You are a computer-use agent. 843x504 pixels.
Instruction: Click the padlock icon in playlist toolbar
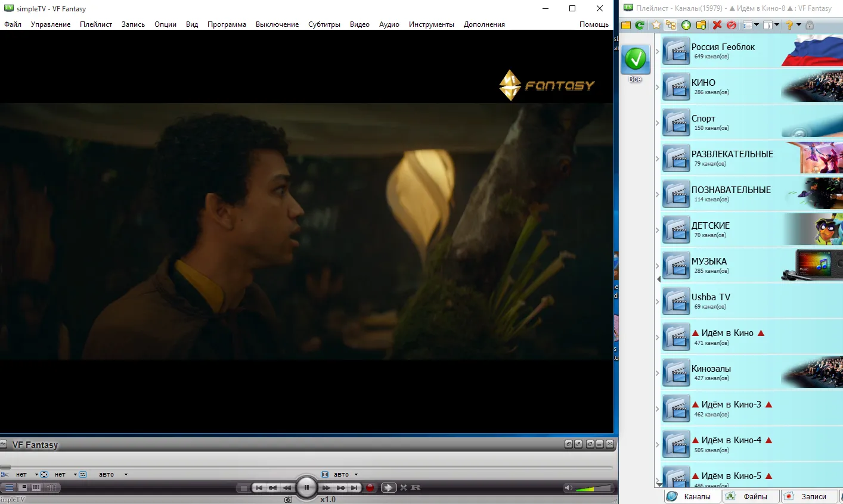tap(810, 25)
